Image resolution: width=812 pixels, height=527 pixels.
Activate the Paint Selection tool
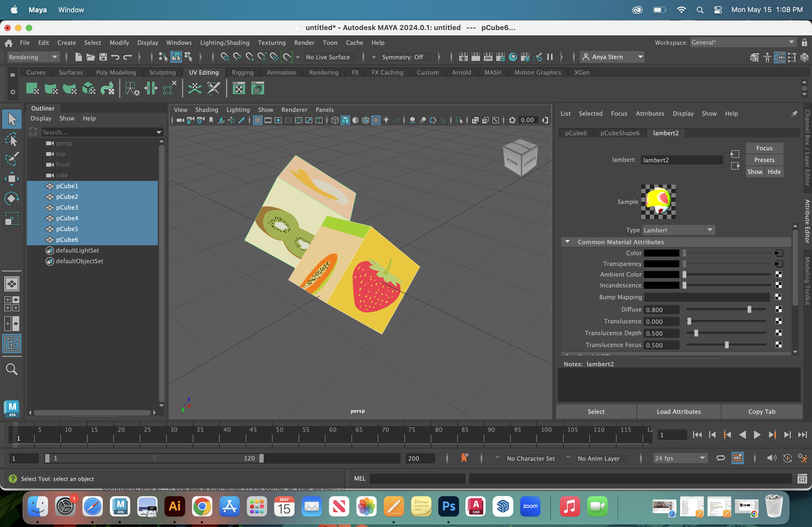(x=12, y=159)
